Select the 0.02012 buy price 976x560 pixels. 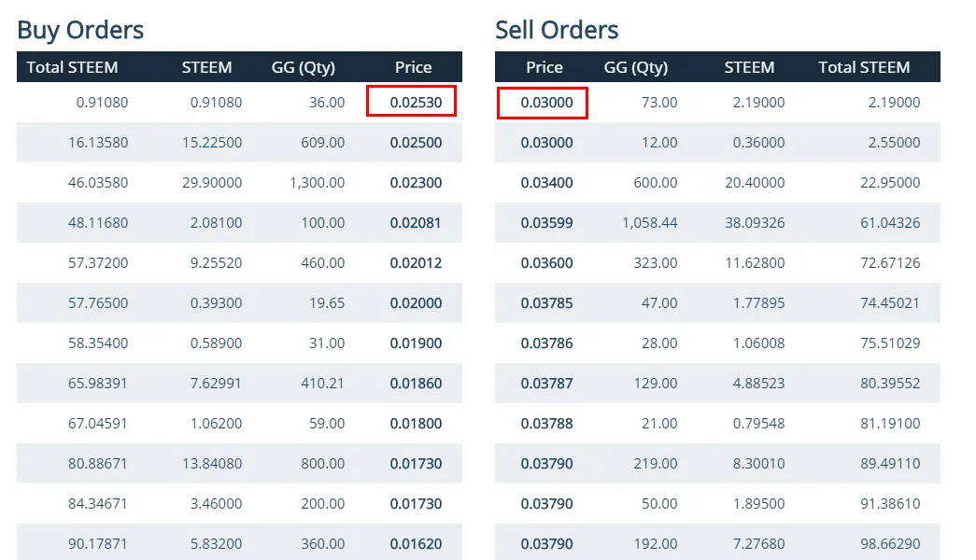pos(416,263)
